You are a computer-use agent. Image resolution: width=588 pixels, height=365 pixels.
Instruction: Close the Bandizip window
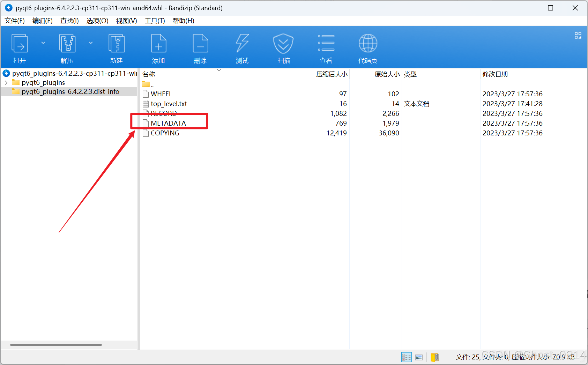click(x=575, y=8)
